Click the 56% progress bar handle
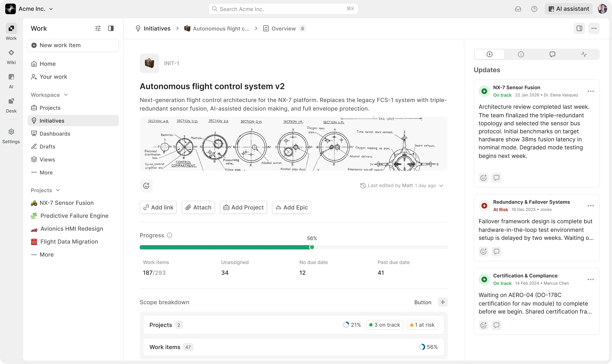Image resolution: width=612 pixels, height=364 pixels. (x=312, y=247)
